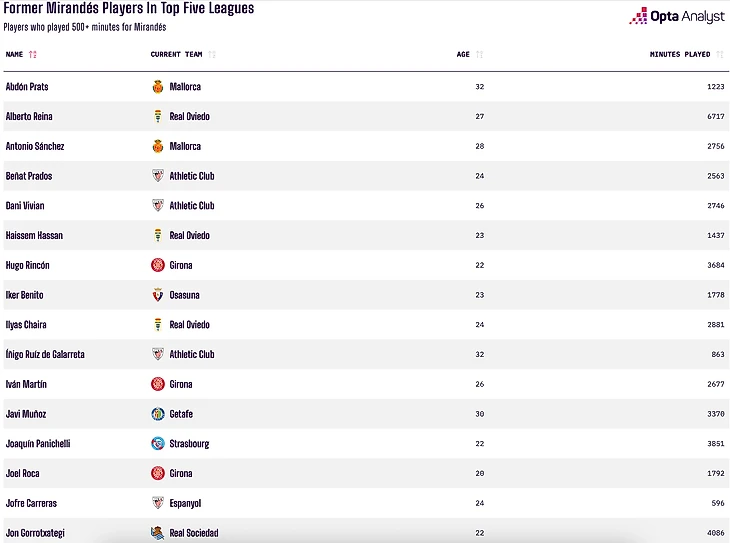Toggle sort arrows next to Minutes Played

tap(720, 54)
